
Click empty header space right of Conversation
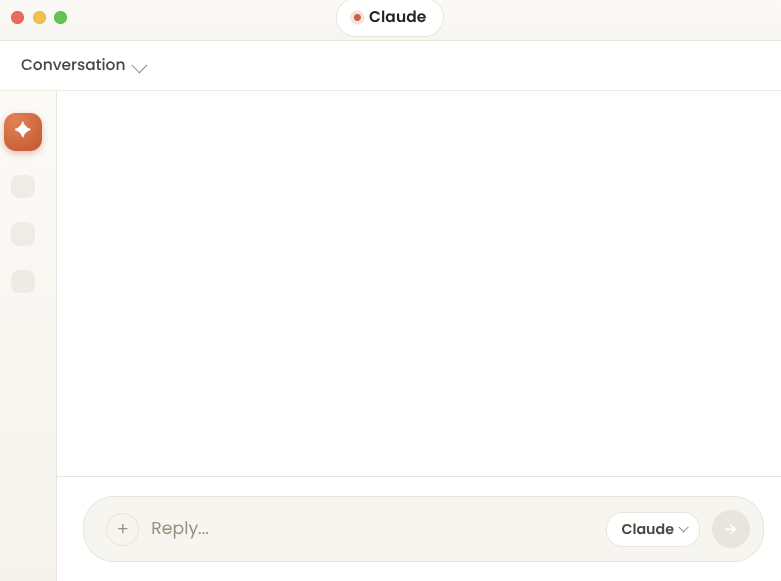pyautogui.click(x=463, y=65)
